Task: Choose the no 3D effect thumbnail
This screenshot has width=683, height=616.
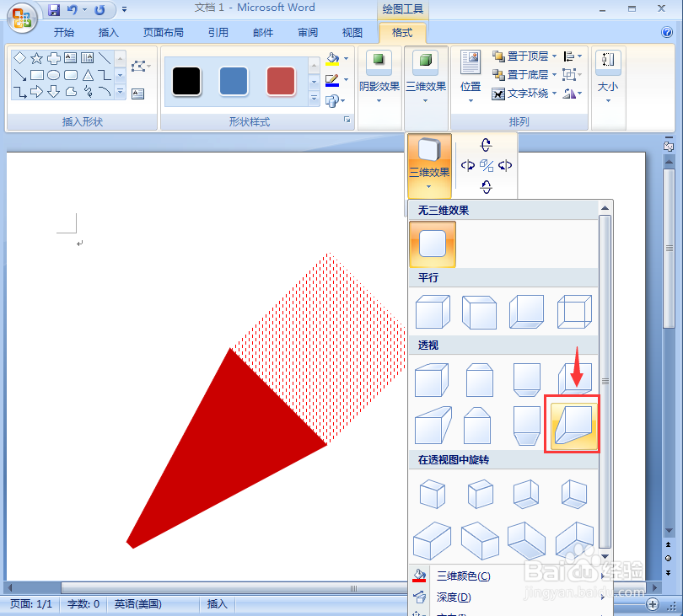Action: (432, 244)
